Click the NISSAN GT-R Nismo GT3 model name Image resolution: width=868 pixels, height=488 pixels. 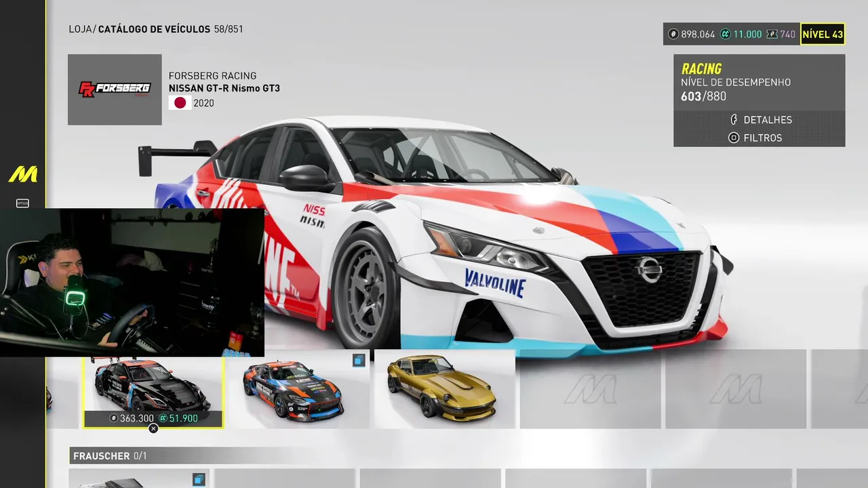(224, 88)
